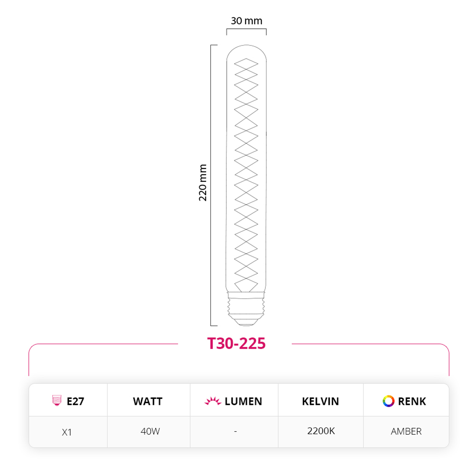Select the T30-225 model title

click(236, 343)
